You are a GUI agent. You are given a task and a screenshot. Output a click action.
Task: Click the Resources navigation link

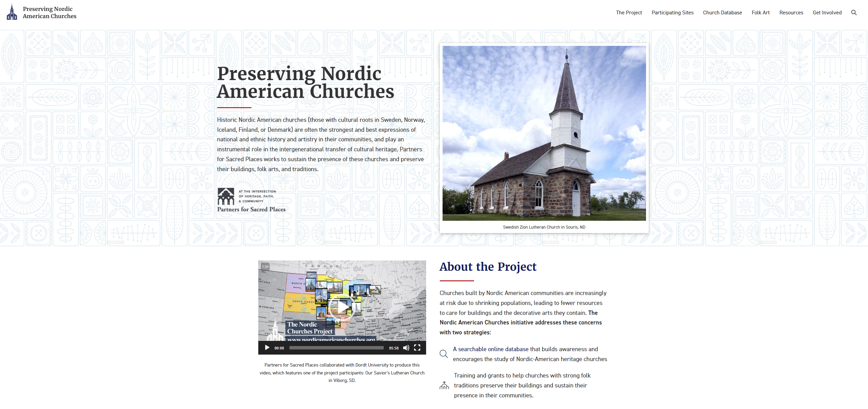coord(791,12)
